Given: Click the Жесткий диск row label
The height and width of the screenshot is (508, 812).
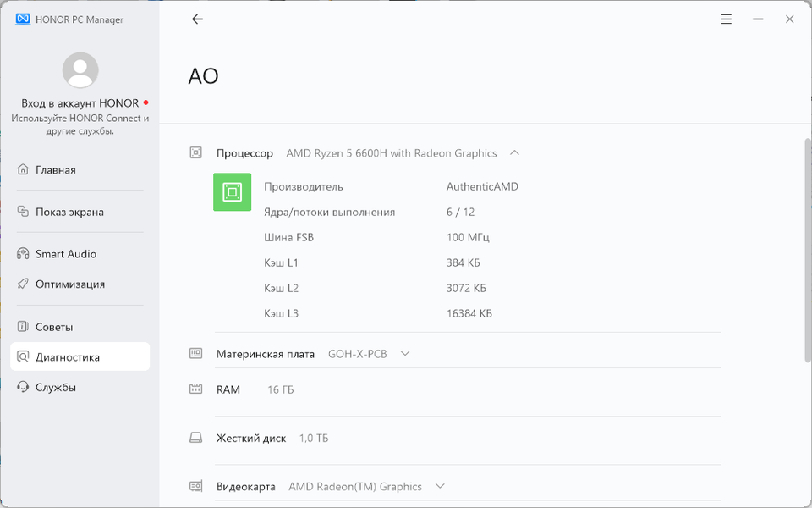Looking at the screenshot, I should (251, 438).
